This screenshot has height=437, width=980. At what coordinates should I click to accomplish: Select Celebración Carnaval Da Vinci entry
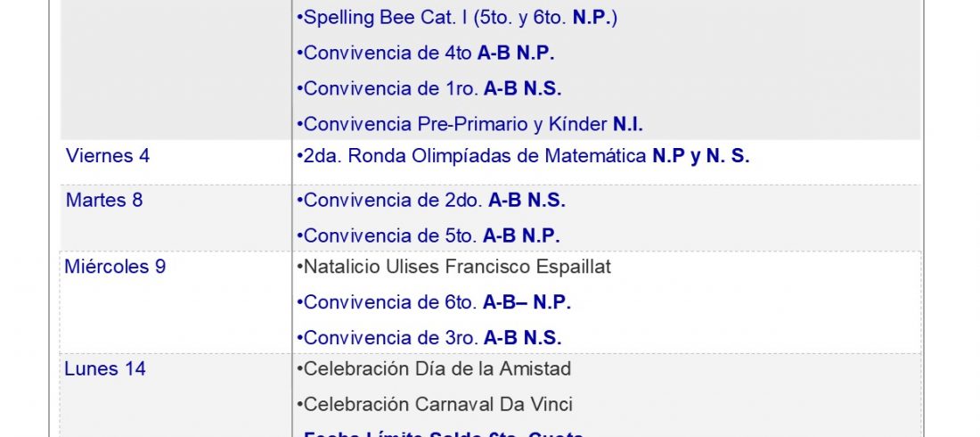click(x=435, y=404)
